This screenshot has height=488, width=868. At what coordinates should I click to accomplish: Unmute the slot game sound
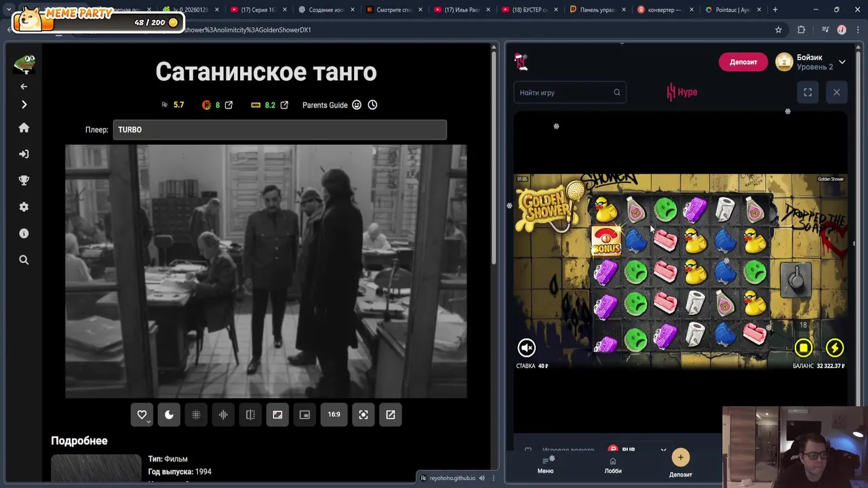[527, 348]
